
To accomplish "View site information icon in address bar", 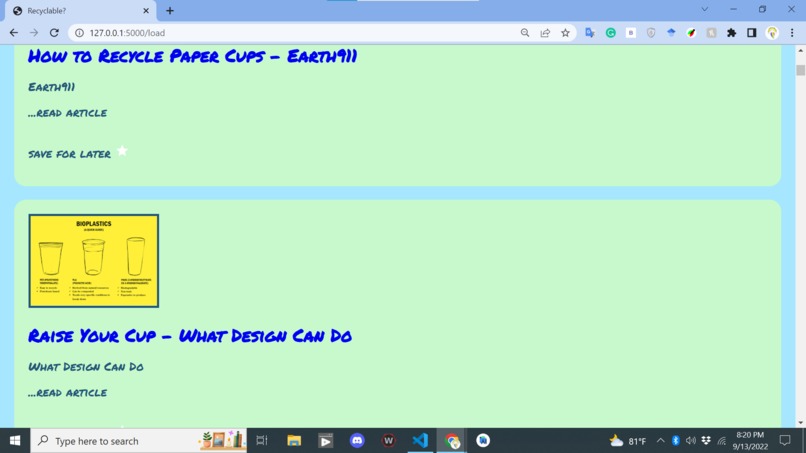I will pyautogui.click(x=79, y=33).
